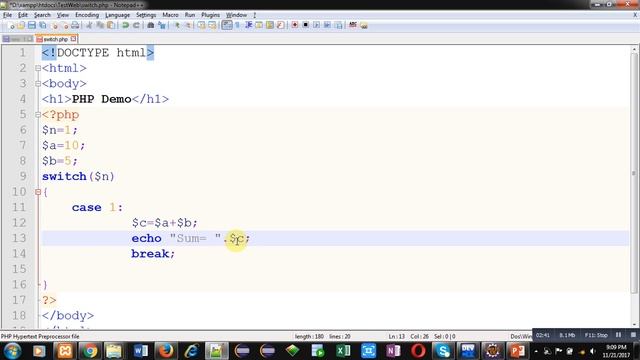Click the Run Macro Multiple Times icon

(327, 25)
